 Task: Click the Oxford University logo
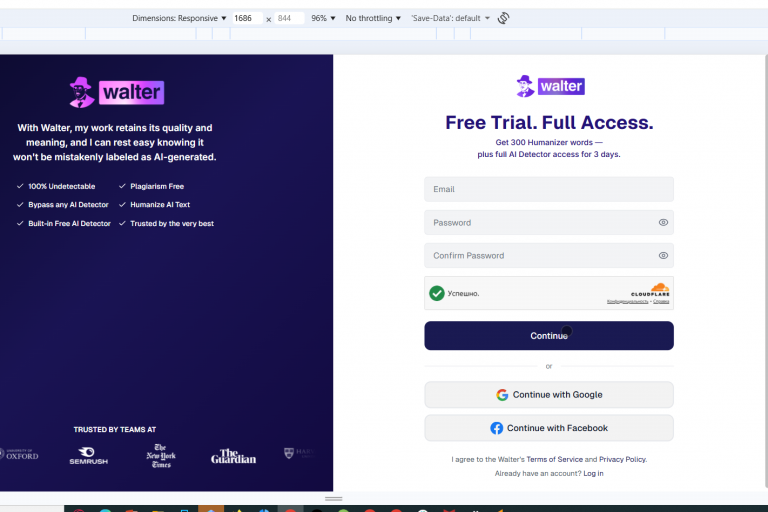(19, 454)
